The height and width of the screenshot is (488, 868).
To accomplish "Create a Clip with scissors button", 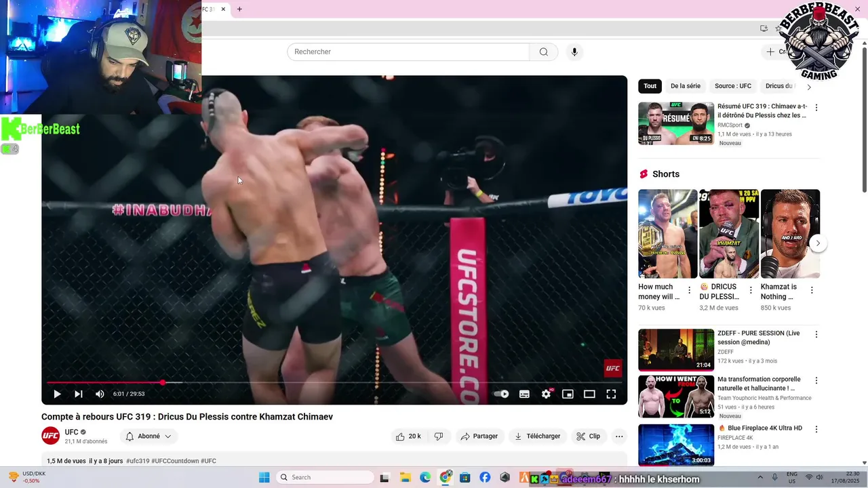I will [x=589, y=436].
